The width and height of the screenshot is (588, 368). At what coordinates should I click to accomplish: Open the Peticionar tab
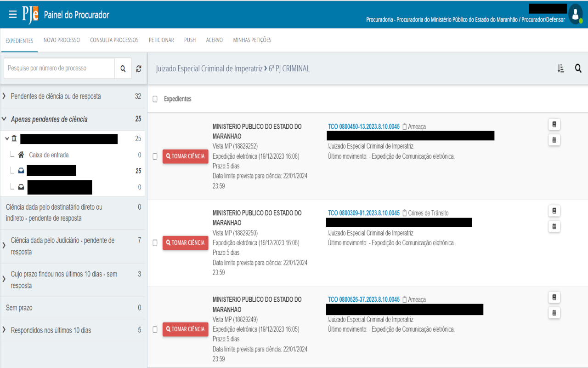click(x=161, y=40)
